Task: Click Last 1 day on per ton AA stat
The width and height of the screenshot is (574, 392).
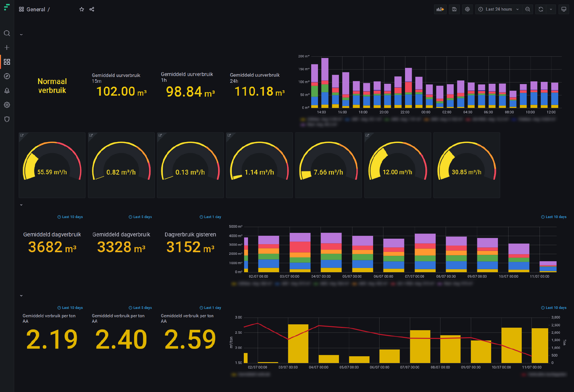Action: click(x=210, y=308)
